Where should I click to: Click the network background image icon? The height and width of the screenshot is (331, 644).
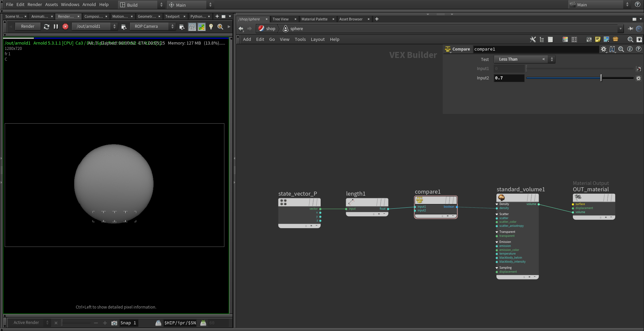(x=606, y=39)
